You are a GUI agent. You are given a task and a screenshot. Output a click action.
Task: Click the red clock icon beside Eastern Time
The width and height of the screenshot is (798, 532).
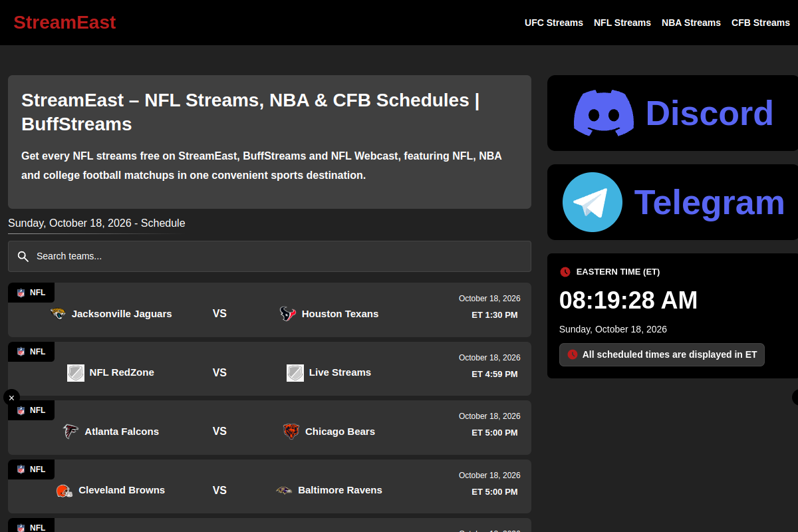[x=565, y=272]
